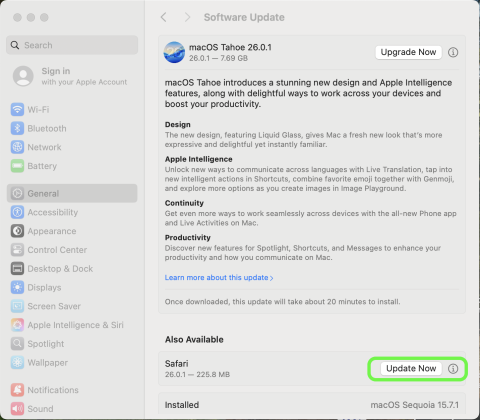Screen dimensions: 480x420
Task: Click the search magnifying glass icon
Action: 15,45
